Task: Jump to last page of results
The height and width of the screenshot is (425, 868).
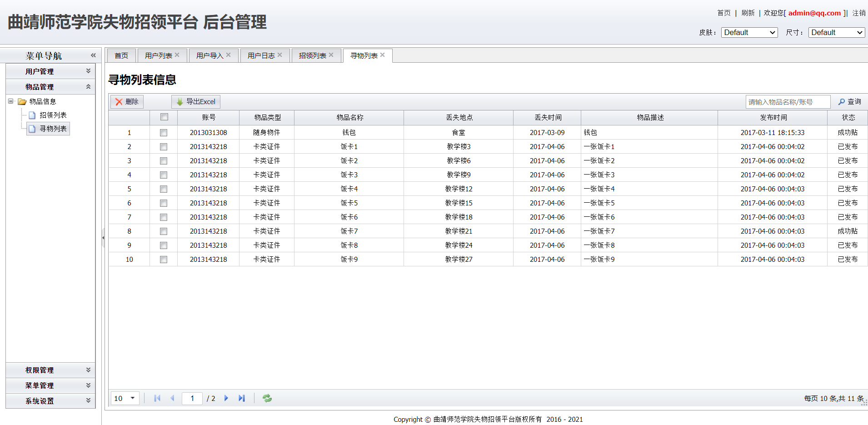Action: [x=242, y=398]
